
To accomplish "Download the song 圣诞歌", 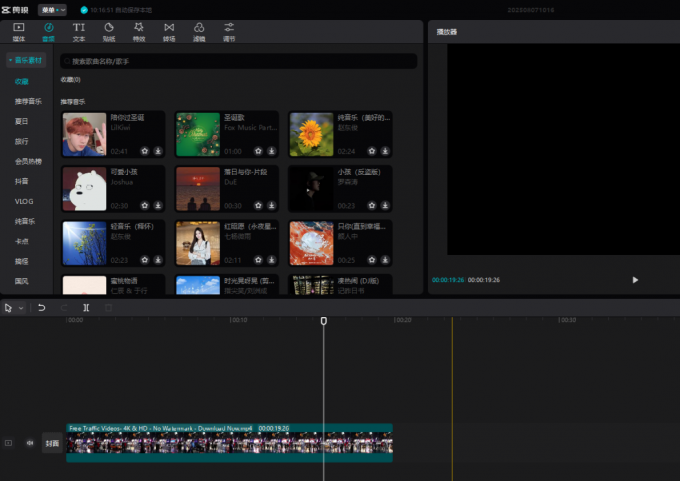I will click(272, 152).
